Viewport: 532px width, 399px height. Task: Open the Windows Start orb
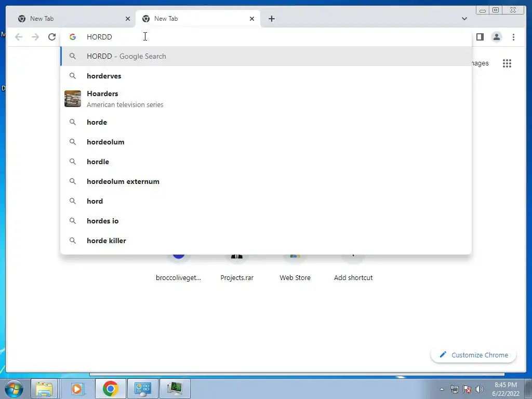pos(14,389)
